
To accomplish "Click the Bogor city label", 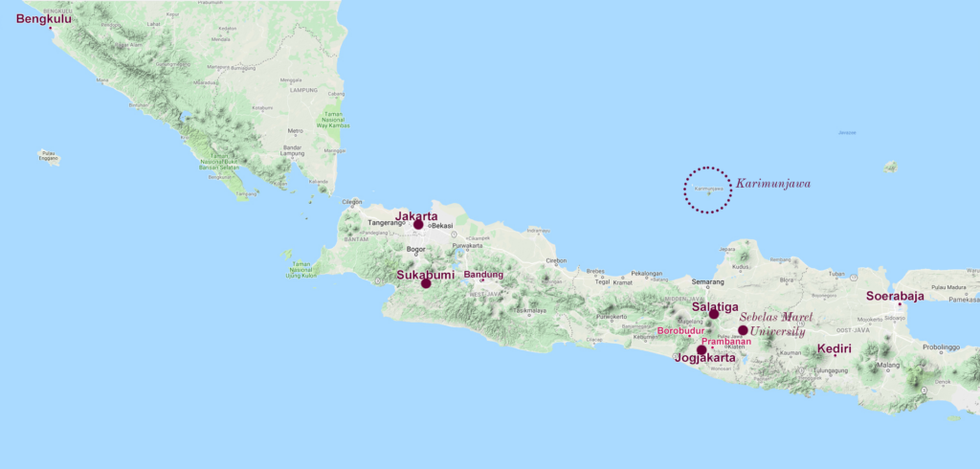I will (415, 250).
